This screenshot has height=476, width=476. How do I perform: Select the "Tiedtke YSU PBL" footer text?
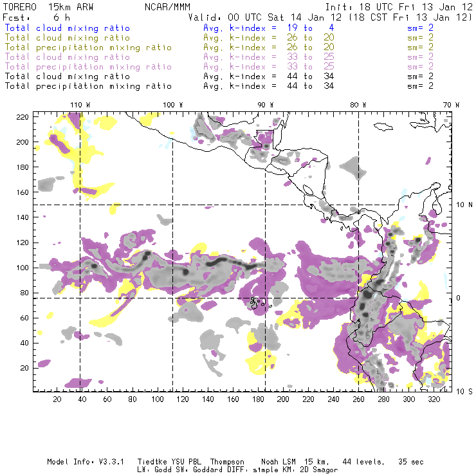tap(169, 462)
